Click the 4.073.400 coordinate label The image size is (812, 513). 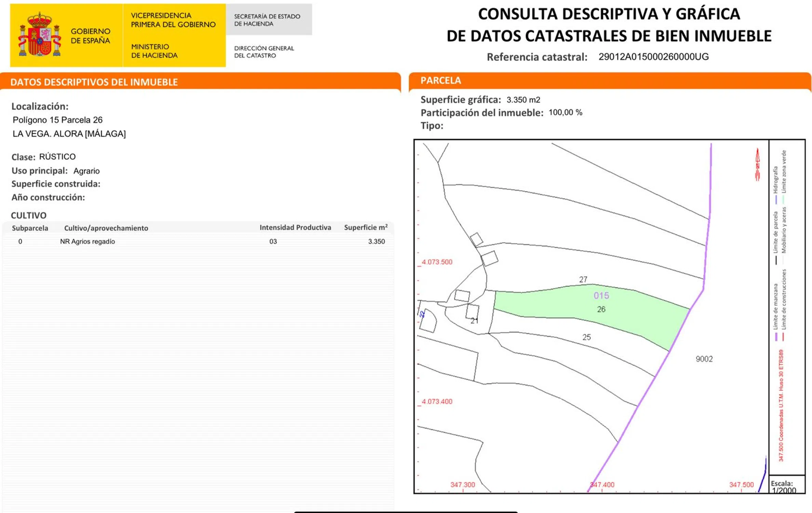(x=437, y=402)
